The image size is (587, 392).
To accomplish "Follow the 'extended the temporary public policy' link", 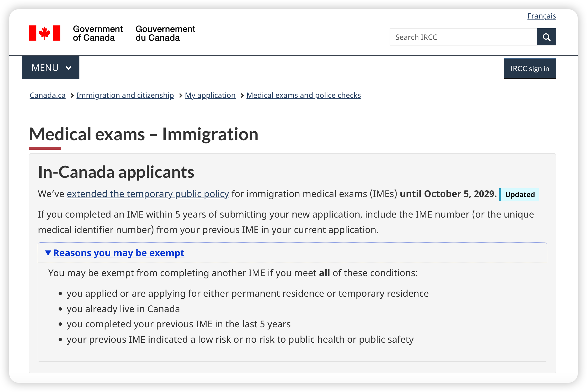I will pyautogui.click(x=148, y=194).
